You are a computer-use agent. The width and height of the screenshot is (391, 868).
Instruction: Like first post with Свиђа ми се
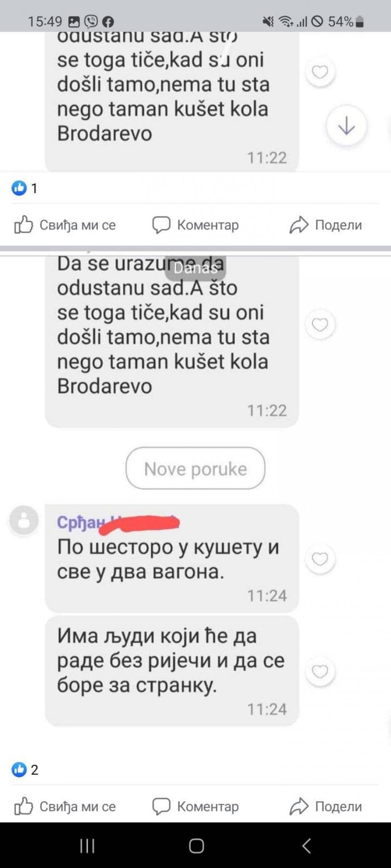tap(65, 225)
